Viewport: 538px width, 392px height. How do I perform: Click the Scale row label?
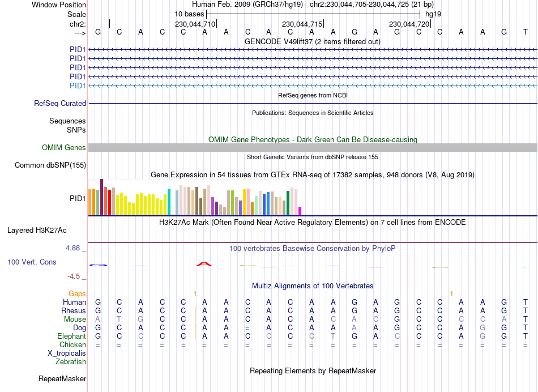[x=76, y=14]
